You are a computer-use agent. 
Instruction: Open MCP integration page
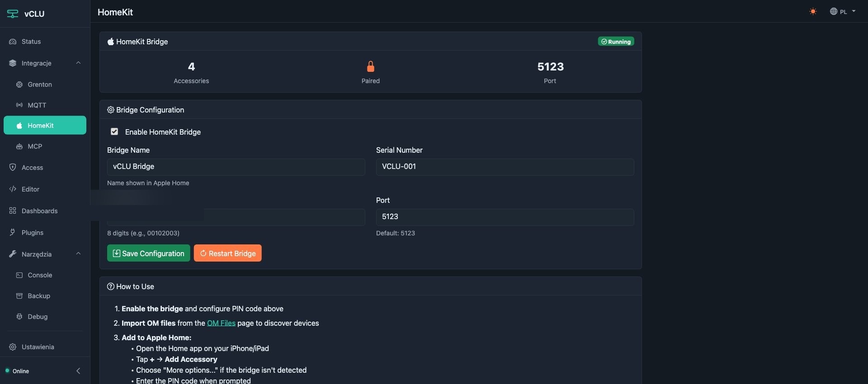[x=35, y=146]
